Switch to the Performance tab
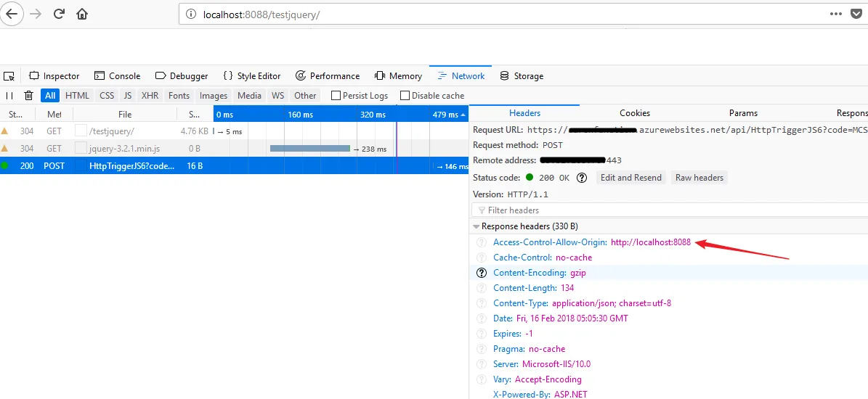The image size is (868, 399). (328, 76)
